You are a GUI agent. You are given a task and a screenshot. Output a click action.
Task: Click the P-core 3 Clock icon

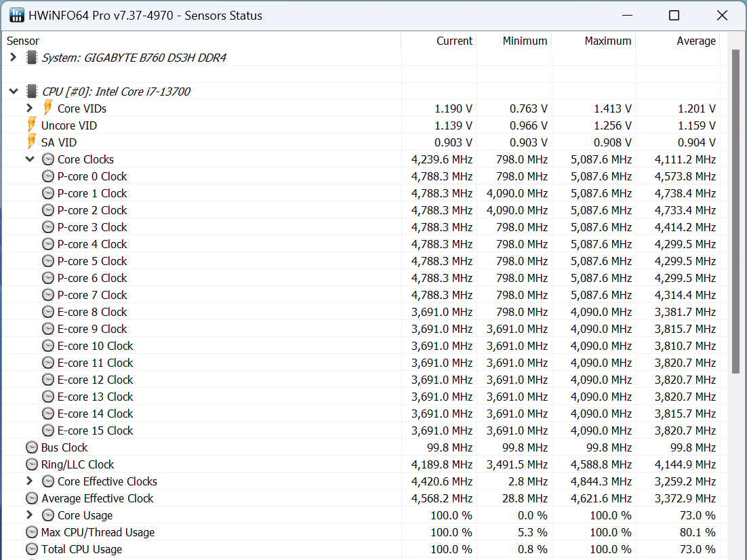click(x=48, y=227)
